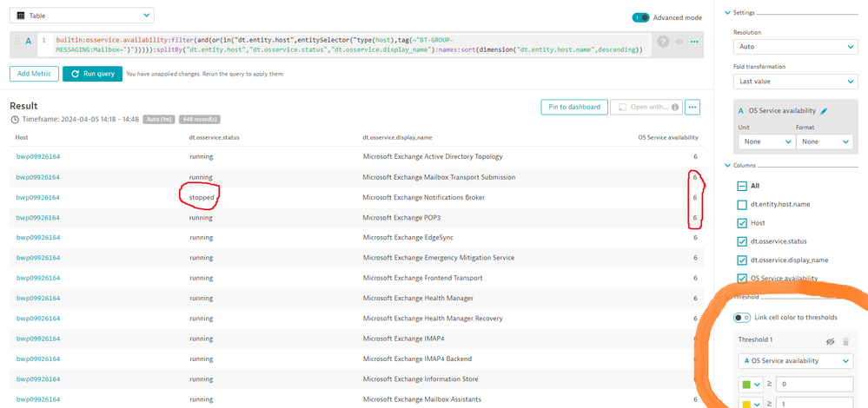Open the Result section more options menu

(692, 108)
